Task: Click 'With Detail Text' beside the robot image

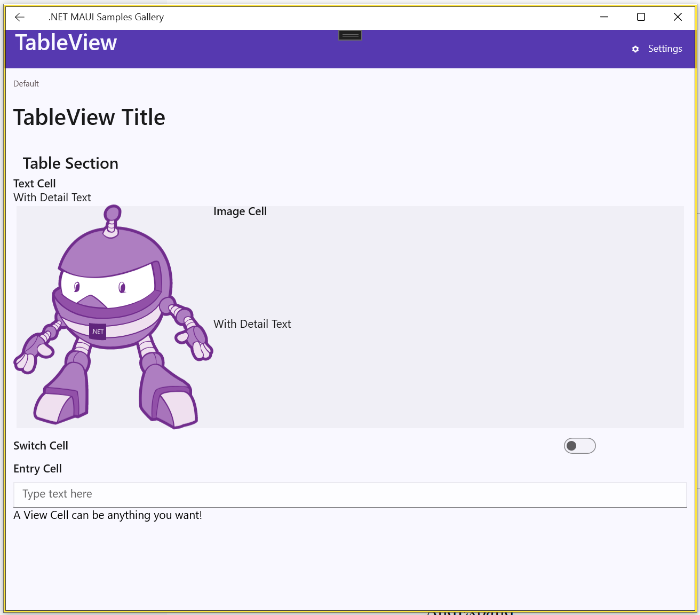Action: 252,324
